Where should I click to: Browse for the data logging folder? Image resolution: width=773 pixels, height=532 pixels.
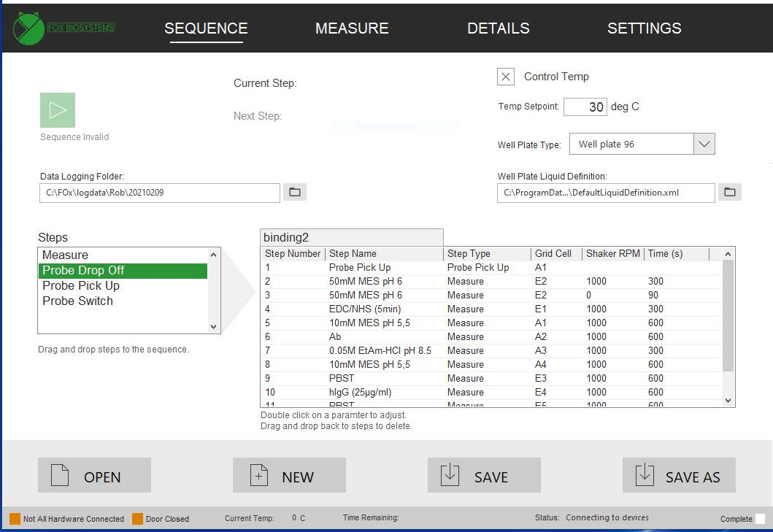coord(295,192)
